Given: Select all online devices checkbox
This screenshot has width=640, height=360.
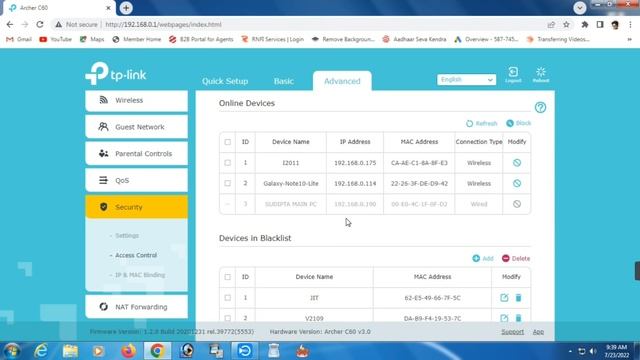Looking at the screenshot, I should (x=228, y=142).
